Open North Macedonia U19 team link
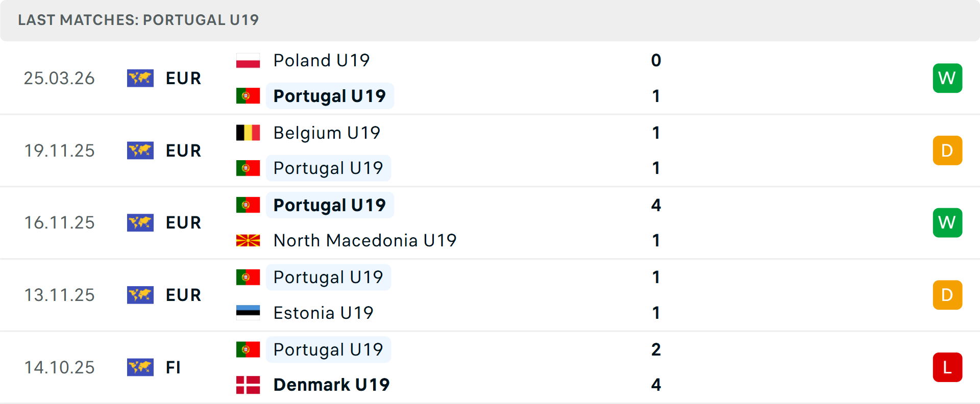Image resolution: width=980 pixels, height=404 pixels. tap(365, 240)
